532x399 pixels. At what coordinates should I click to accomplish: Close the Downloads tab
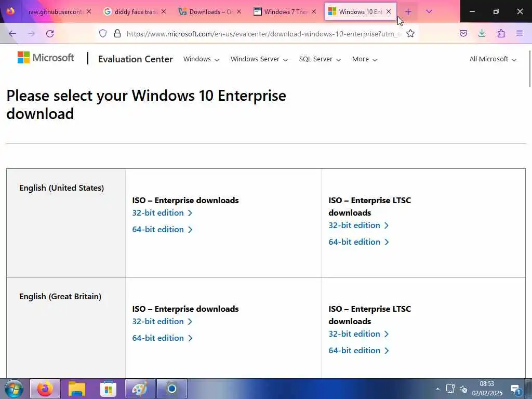(x=239, y=11)
